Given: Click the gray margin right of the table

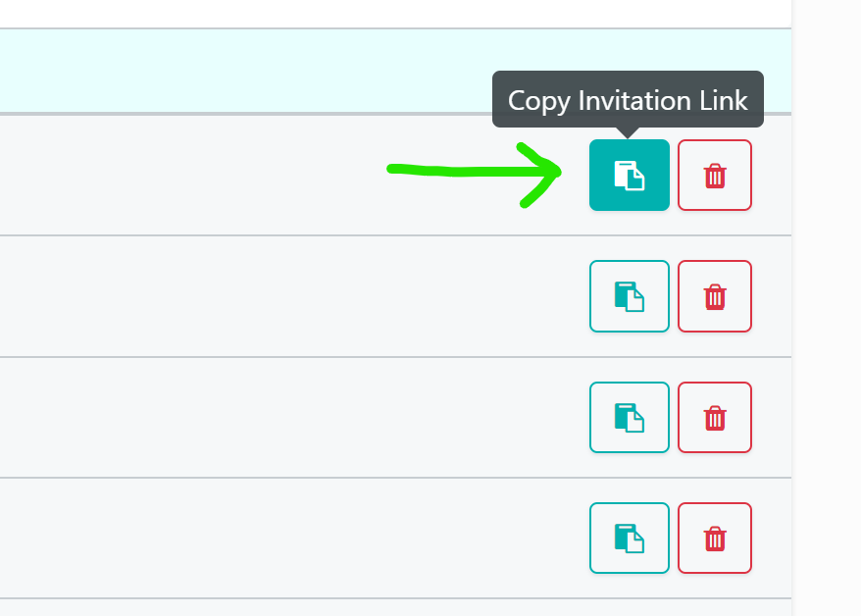Looking at the screenshot, I should coord(827,308).
